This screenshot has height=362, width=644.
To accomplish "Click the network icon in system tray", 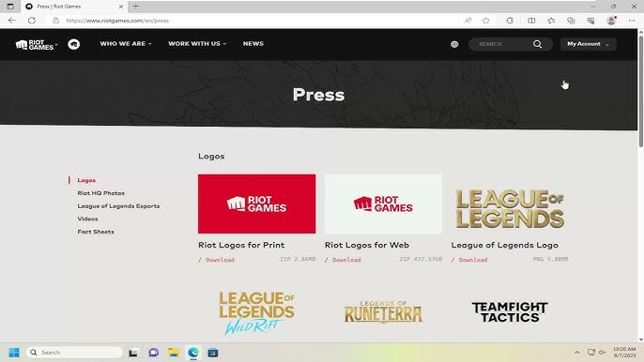I will (591, 353).
